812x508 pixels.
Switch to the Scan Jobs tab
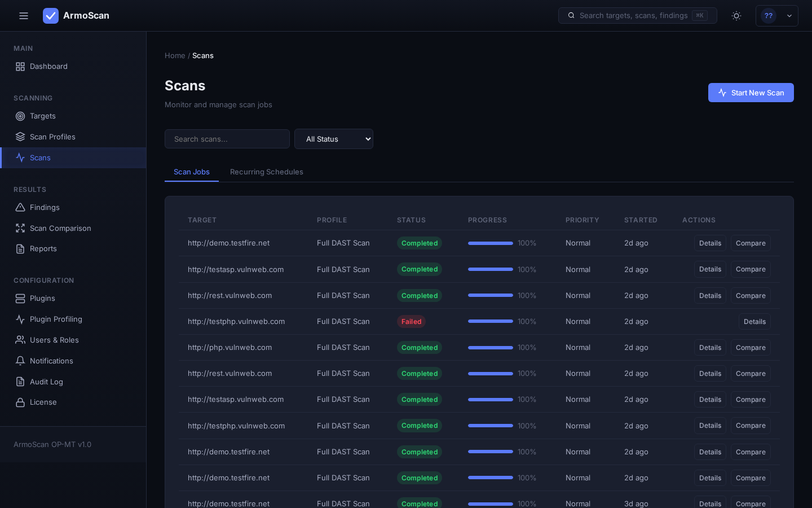point(192,172)
